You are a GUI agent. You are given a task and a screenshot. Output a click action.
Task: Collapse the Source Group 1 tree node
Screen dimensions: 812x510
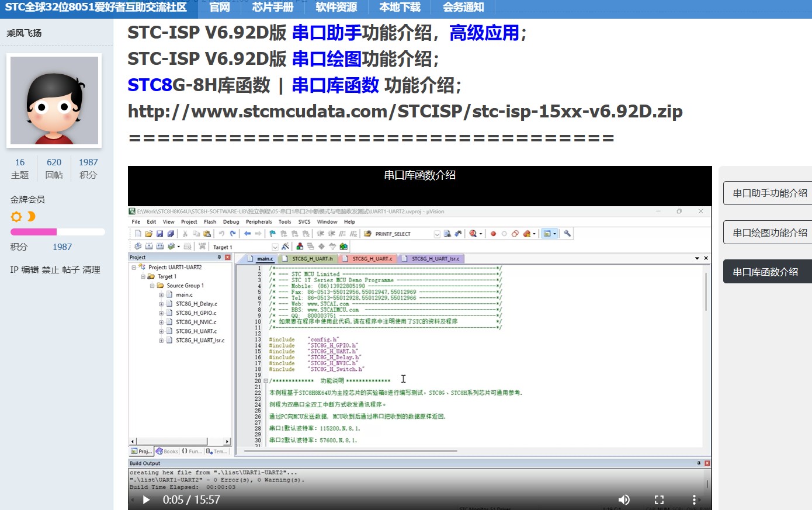152,286
